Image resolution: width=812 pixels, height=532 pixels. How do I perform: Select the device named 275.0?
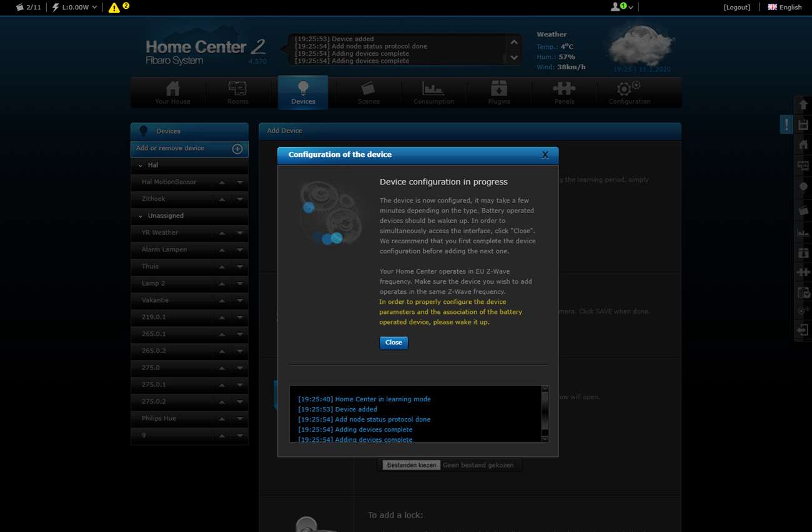click(151, 368)
